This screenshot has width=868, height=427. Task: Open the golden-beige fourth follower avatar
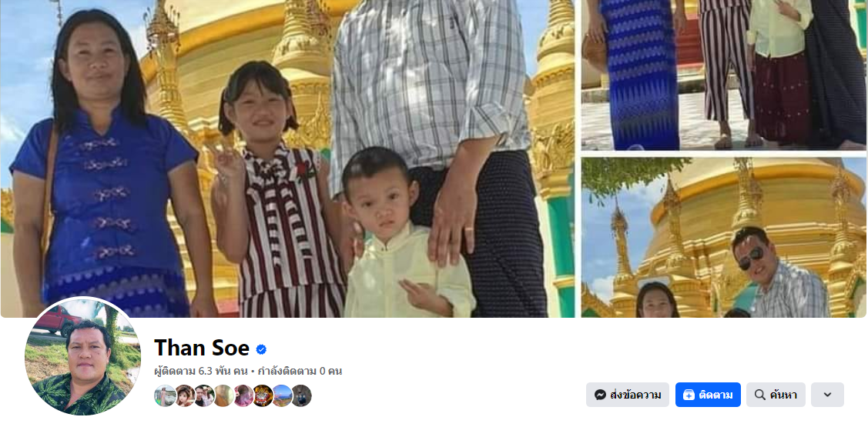tap(223, 395)
